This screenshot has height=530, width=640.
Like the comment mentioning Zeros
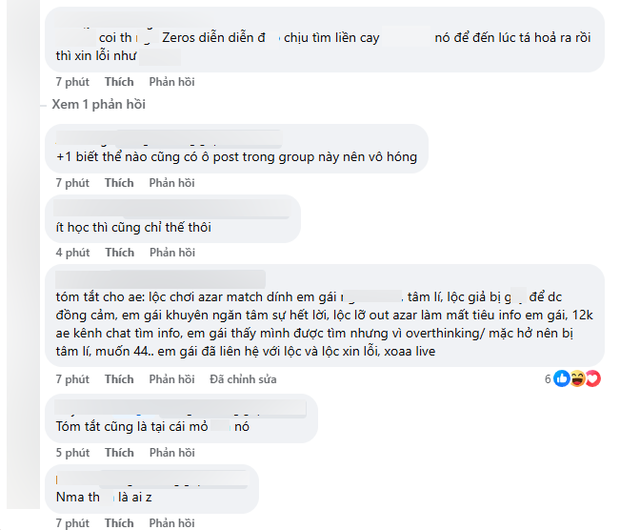coord(119,81)
